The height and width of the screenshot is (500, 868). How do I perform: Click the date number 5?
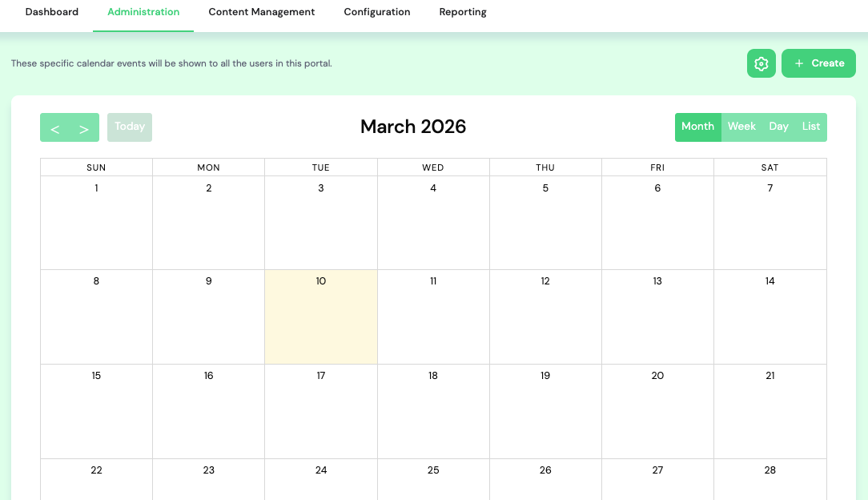click(545, 188)
